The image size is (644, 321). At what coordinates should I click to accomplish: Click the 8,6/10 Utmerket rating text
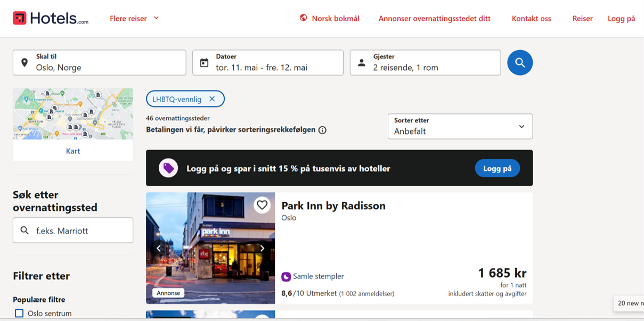[x=309, y=293]
